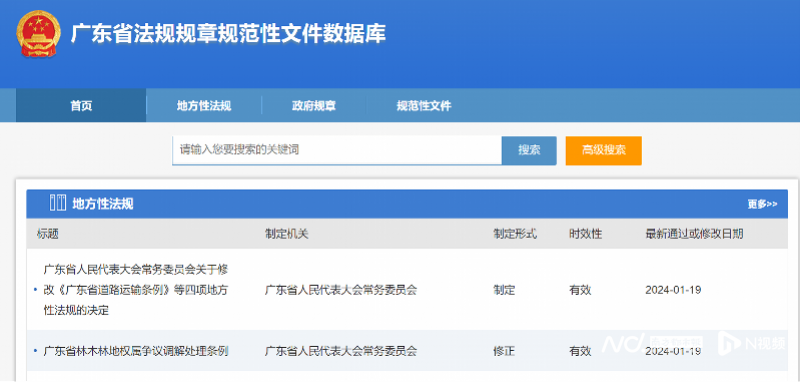Click 广东省人民代表大会常务委员会 in the 林木林地 row
Image resolution: width=800 pixels, height=382 pixels.
(341, 351)
